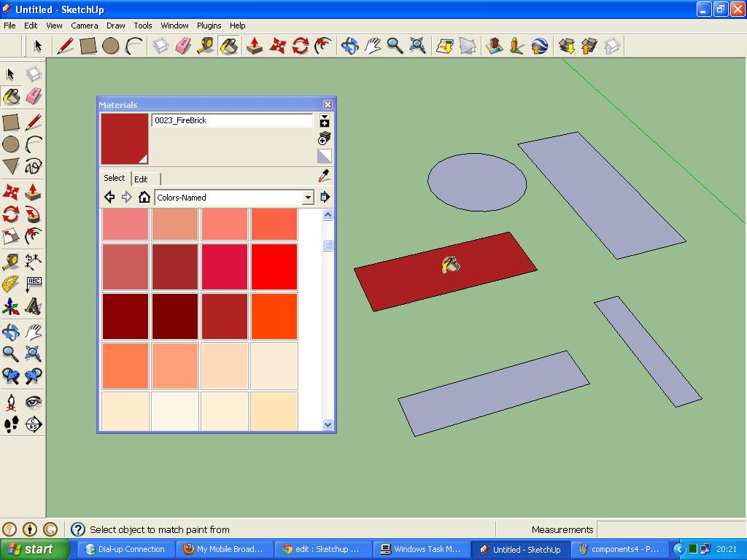The image size is (747, 560).
Task: Open the Windows Start button
Action: [34, 549]
